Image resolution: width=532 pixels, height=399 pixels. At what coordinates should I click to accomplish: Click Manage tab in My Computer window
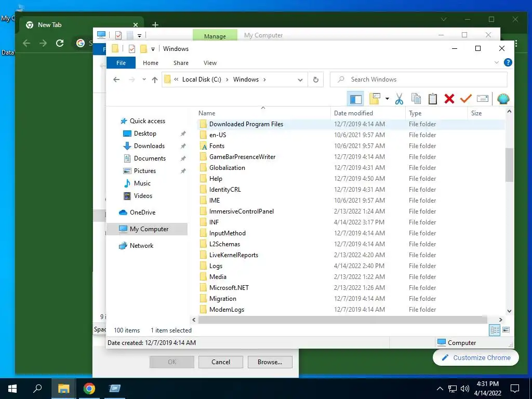tap(215, 36)
